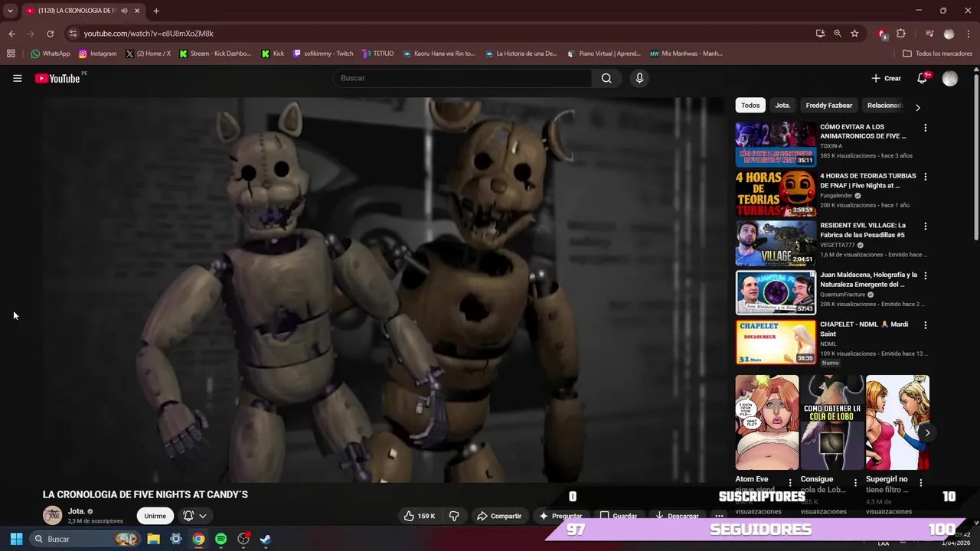The height and width of the screenshot is (551, 980).
Task: Click the Chrome icon in the taskbar
Action: pyautogui.click(x=198, y=539)
